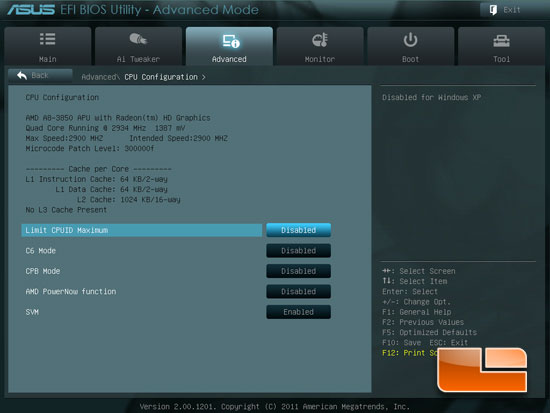Click the Tool tab toolbox icon

(502, 41)
